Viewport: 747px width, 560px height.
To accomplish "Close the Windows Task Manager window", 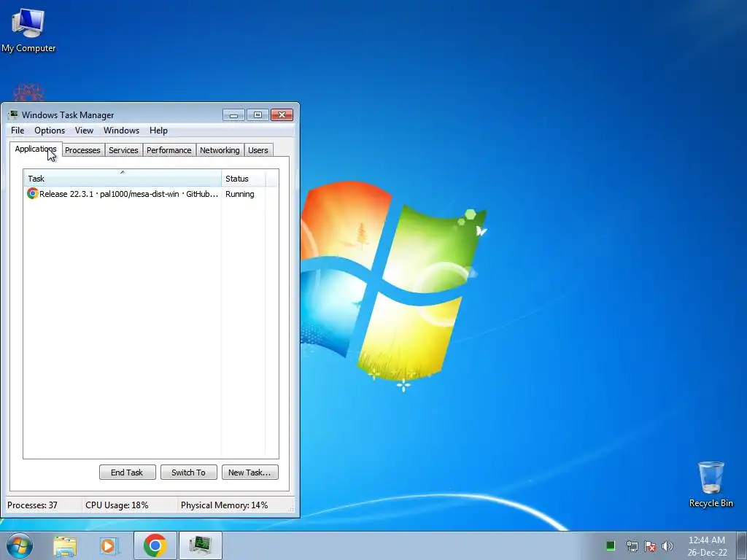I will click(x=282, y=115).
